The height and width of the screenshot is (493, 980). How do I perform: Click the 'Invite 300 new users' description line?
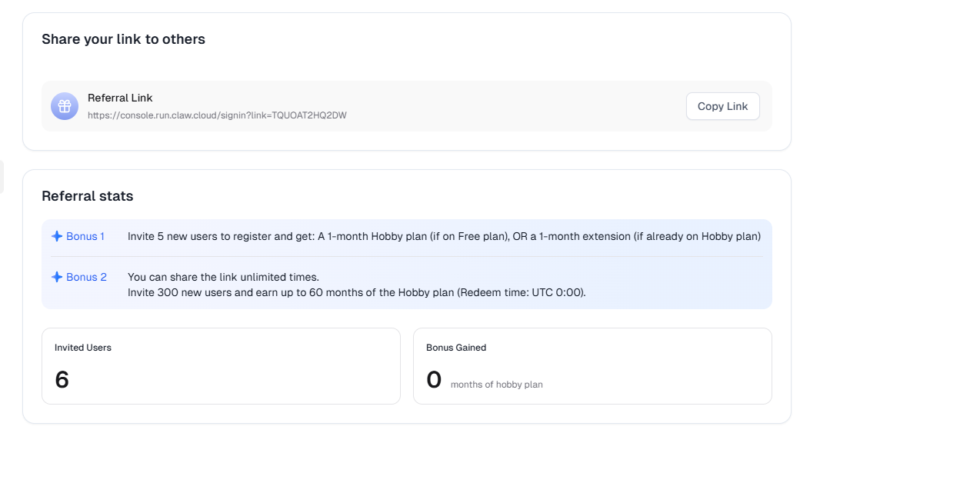pyautogui.click(x=357, y=292)
